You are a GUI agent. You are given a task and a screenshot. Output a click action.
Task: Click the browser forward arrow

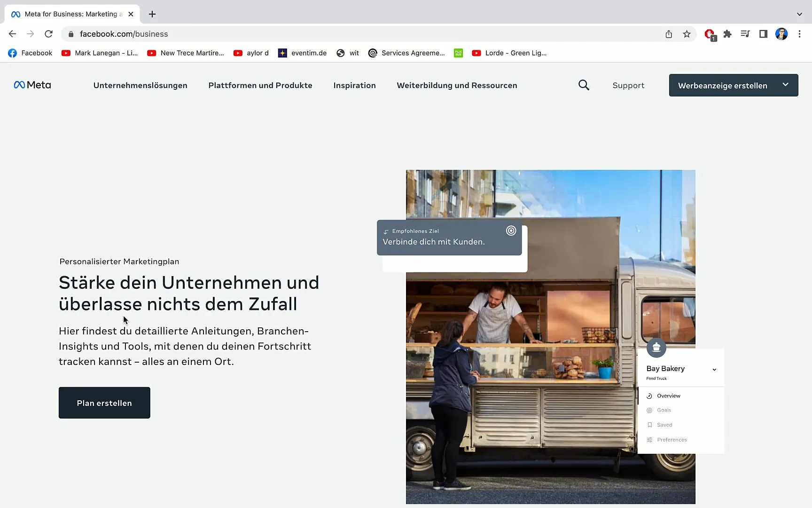pos(31,34)
